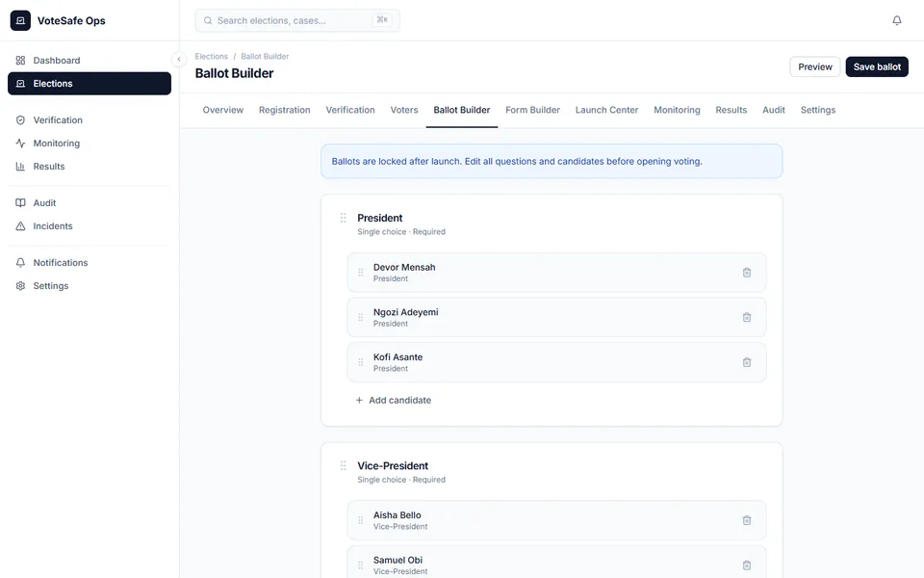Select the Ballot Builder tab
Viewport: 924px width, 578px height.
pos(461,110)
